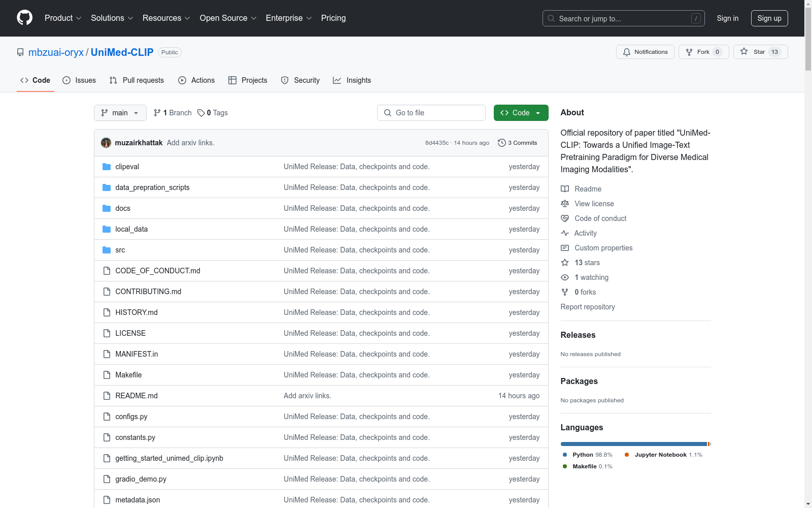The width and height of the screenshot is (812, 508).
Task: Click the Jupyter Notebook 1.1% language entry
Action: tap(663, 455)
